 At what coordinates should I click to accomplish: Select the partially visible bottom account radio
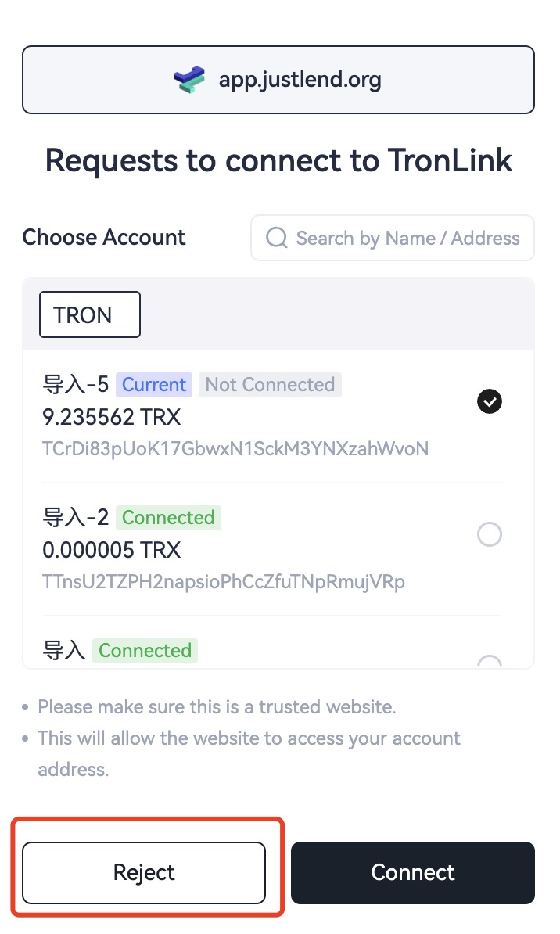click(x=490, y=663)
